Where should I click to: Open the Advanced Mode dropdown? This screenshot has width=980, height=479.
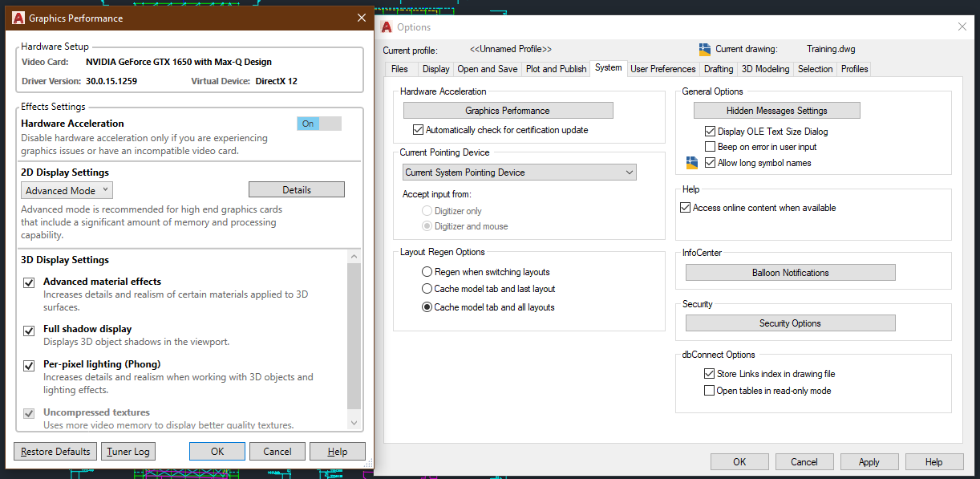67,190
